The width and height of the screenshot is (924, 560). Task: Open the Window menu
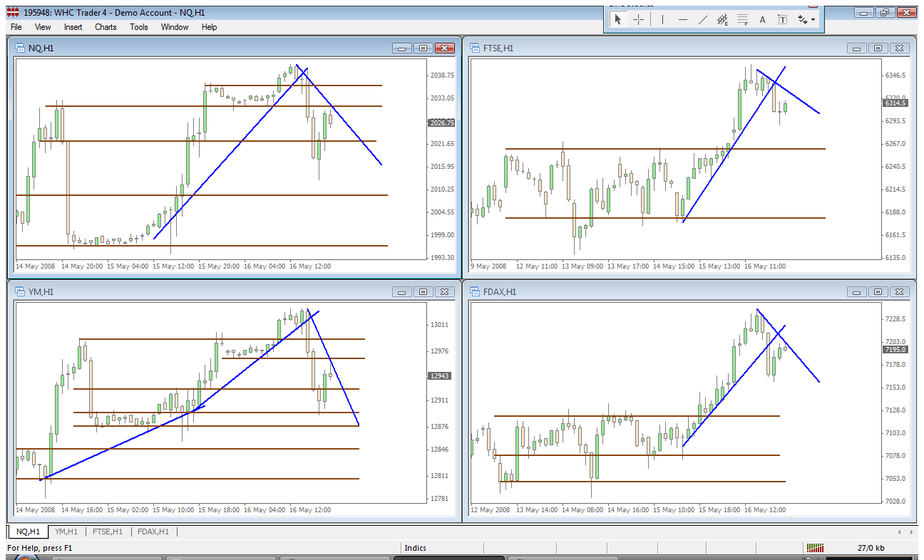[175, 27]
